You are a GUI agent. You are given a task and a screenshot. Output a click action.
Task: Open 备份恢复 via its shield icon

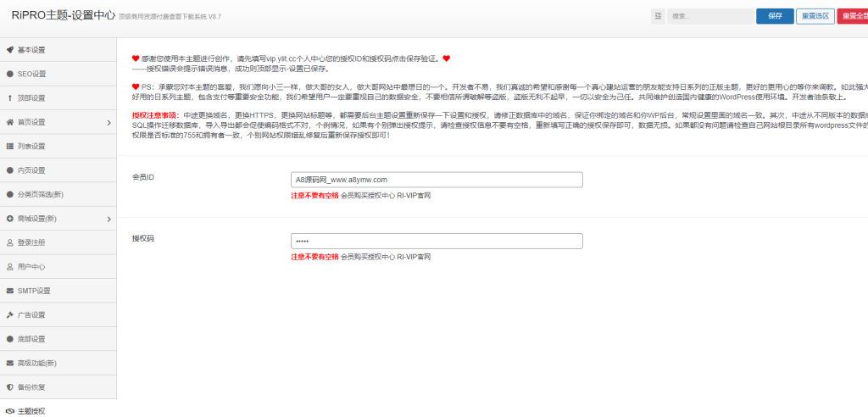point(10,387)
